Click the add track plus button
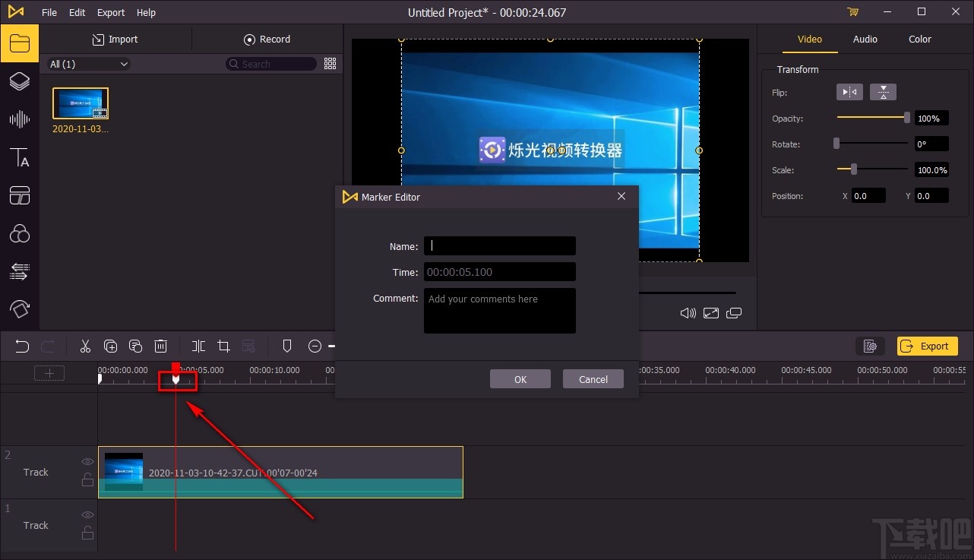The height and width of the screenshot is (560, 974). [49, 373]
